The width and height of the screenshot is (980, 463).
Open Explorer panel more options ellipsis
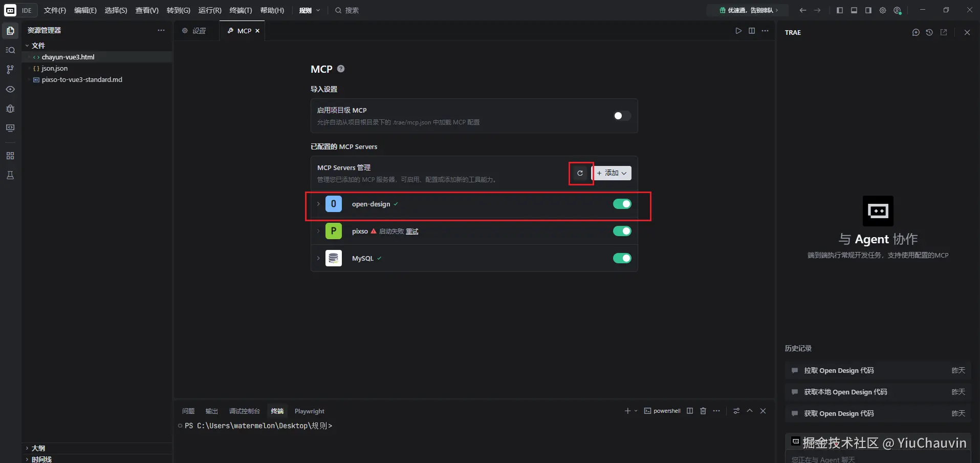pyautogui.click(x=161, y=30)
